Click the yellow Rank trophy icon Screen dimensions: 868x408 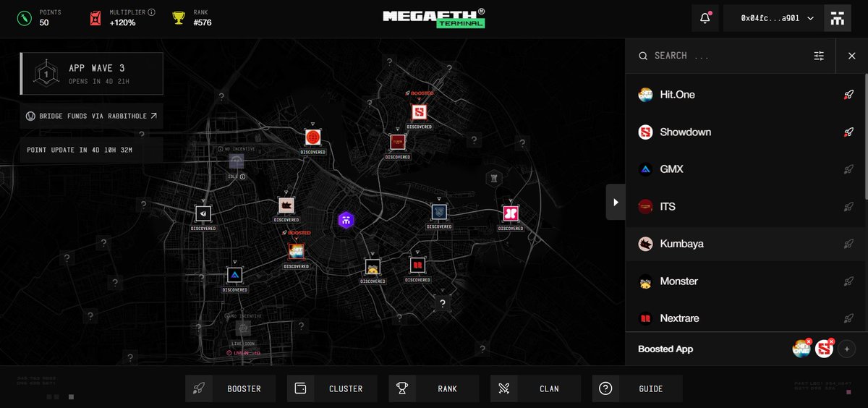(x=179, y=18)
